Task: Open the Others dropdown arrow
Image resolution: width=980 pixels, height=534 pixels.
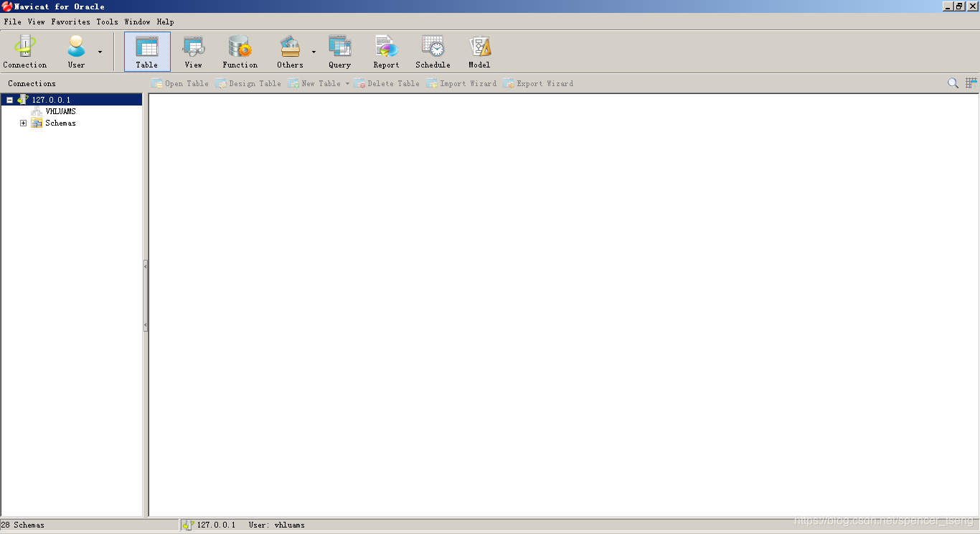Action: click(314, 52)
